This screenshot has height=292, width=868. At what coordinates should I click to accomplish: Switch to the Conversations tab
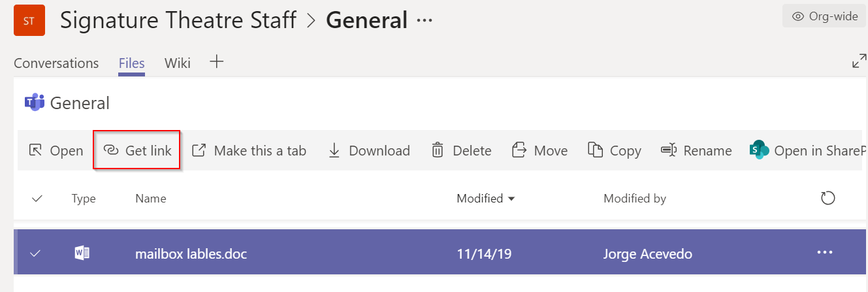pyautogui.click(x=56, y=63)
